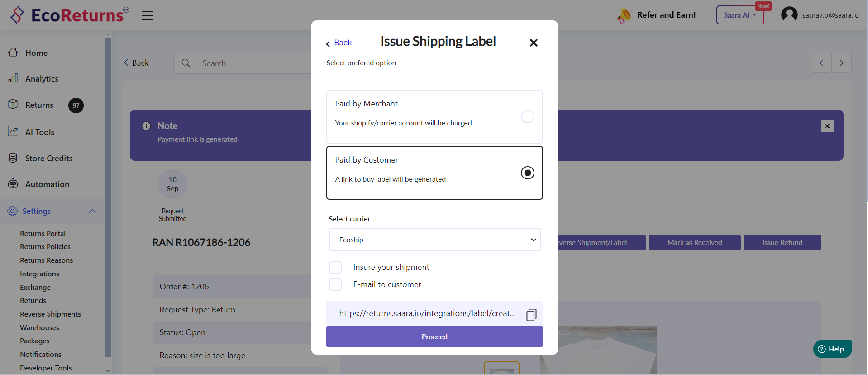The image size is (868, 375).
Task: Go to Reverse Shipments settings
Action: coord(50,314)
